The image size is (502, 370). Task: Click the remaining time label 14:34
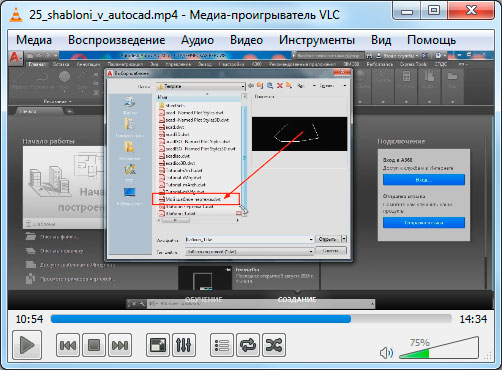[473, 319]
